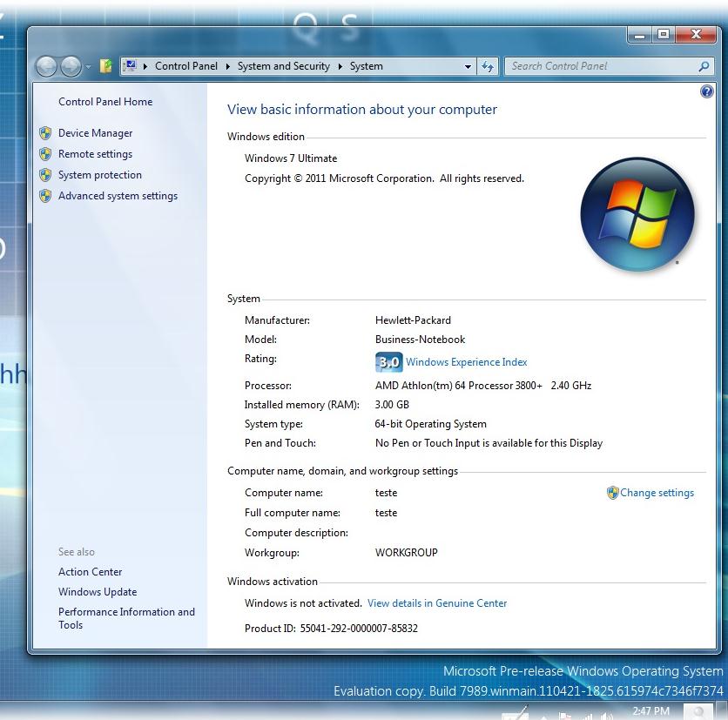
Task: Click the shield icon beside Device Manager
Action: tap(45, 133)
